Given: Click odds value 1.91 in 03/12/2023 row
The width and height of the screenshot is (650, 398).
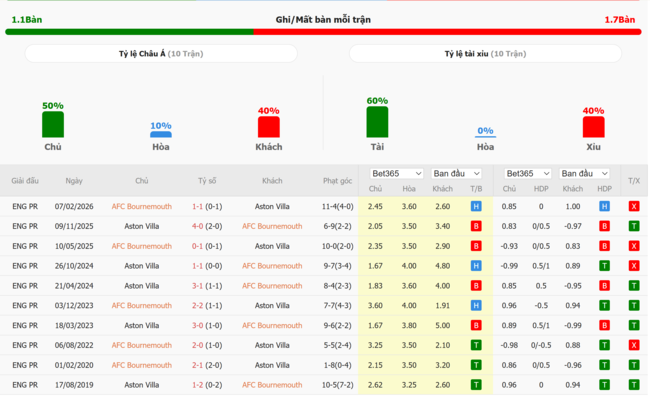Looking at the screenshot, I should (442, 306).
